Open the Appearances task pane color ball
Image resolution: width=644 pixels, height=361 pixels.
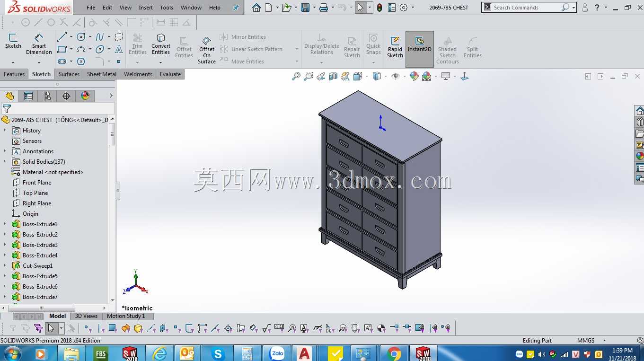pos(640,156)
